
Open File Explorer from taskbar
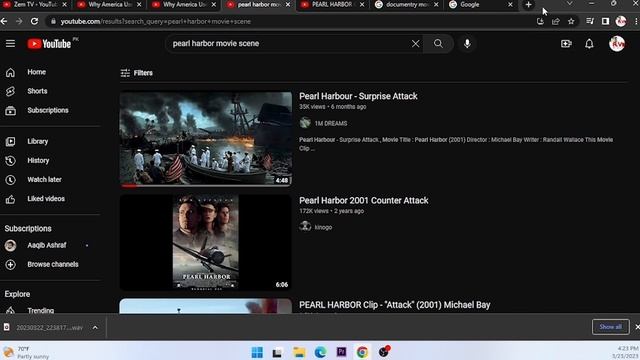click(x=299, y=352)
